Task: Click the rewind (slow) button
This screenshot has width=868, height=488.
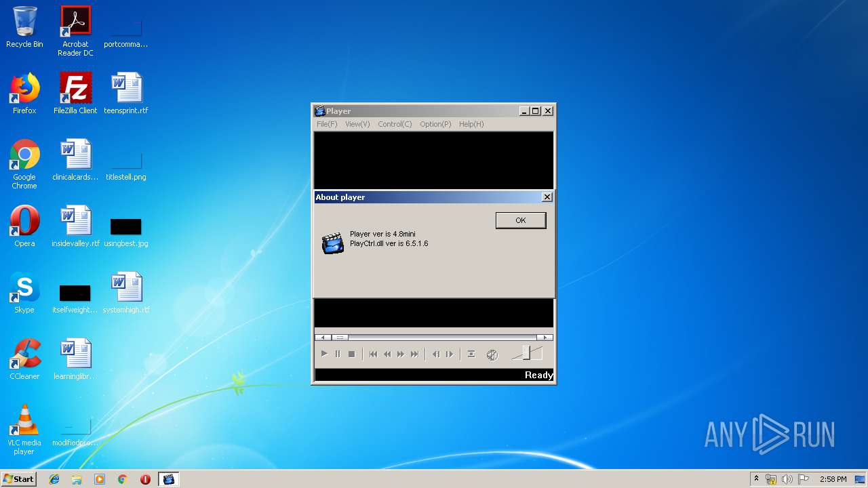Action: [387, 354]
